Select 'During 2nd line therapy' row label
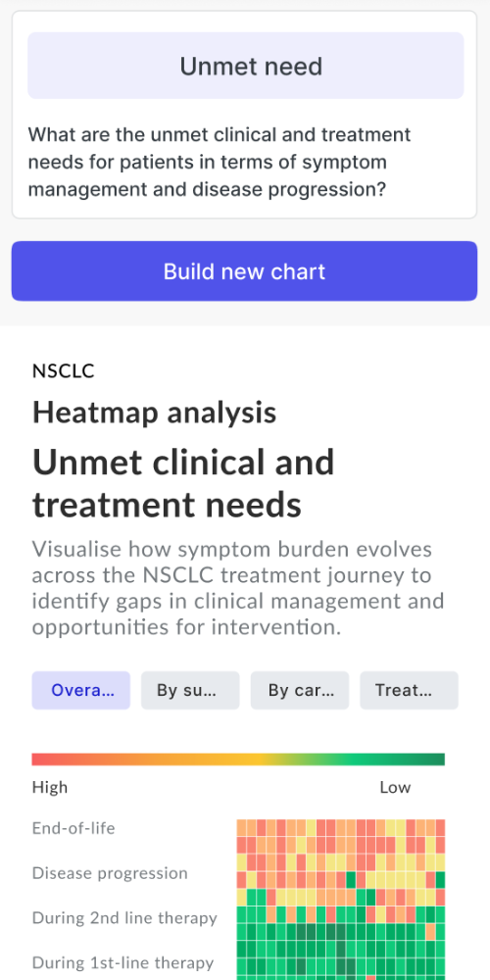Image resolution: width=490 pixels, height=980 pixels. [125, 918]
